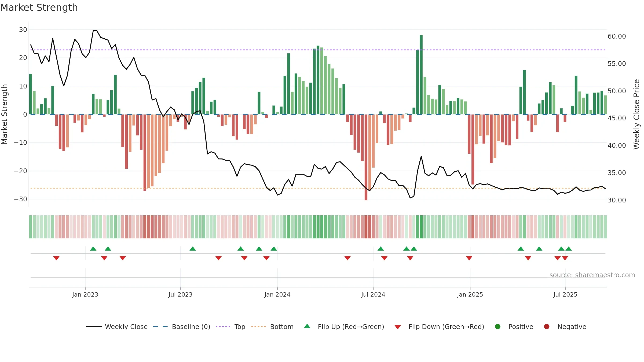Click the deepest red bar near −30
Image resolution: width=644 pixels, height=362 pixels.
tap(366, 157)
